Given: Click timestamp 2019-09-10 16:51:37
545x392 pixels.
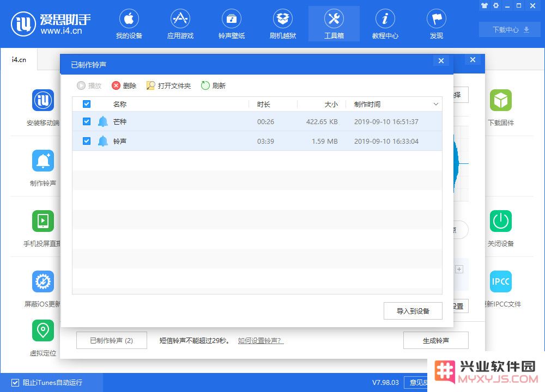Looking at the screenshot, I should 386,122.
